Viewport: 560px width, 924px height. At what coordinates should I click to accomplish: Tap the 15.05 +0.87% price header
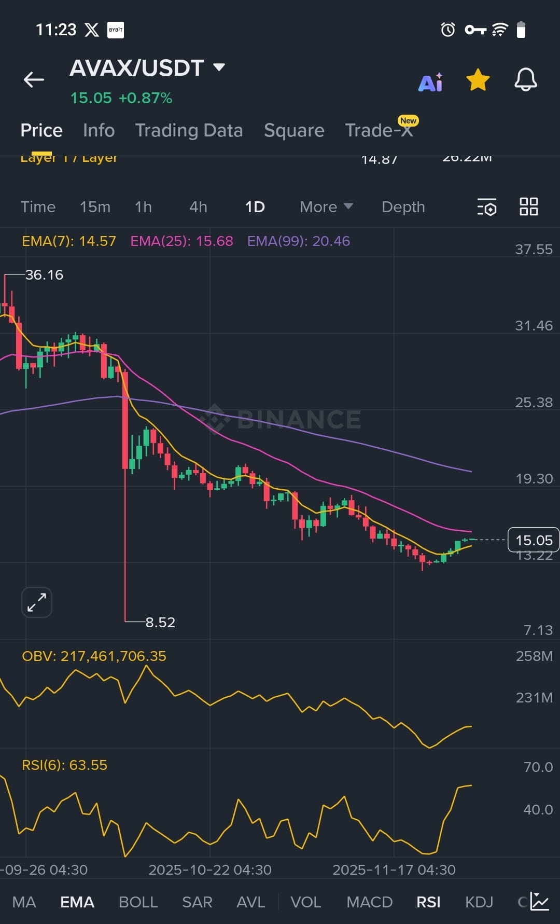121,98
